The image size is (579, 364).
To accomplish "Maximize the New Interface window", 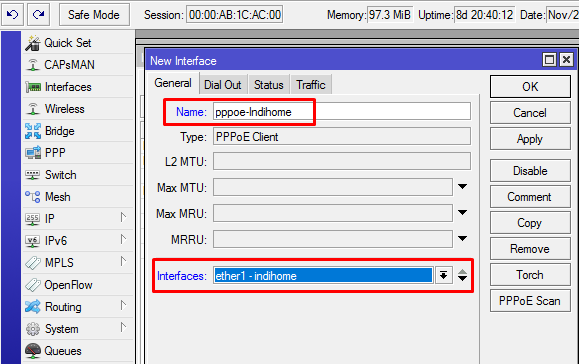I will (x=549, y=60).
